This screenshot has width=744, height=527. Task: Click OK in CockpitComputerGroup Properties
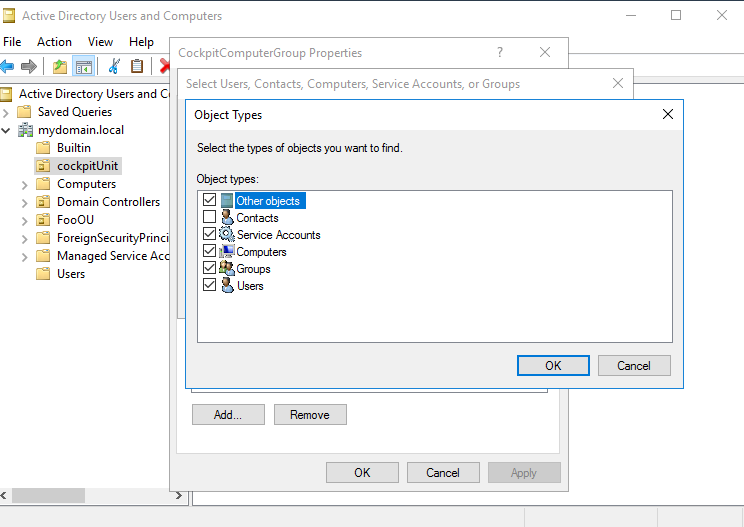pyautogui.click(x=363, y=472)
